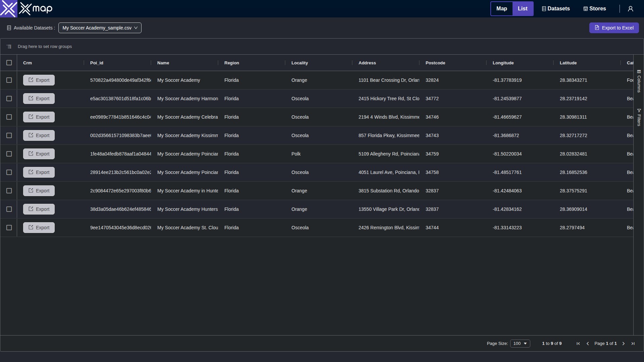Click the Xmap logo
The width and height of the screenshot is (644, 362).
[x=26, y=9]
